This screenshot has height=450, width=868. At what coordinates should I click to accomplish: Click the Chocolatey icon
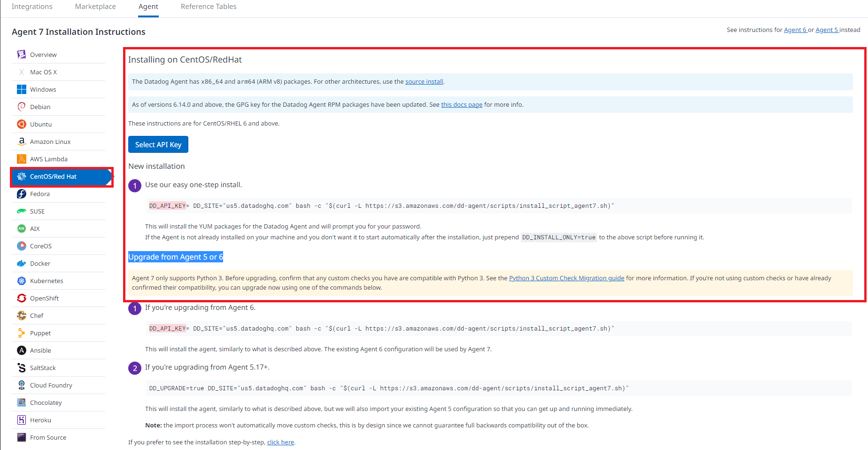[x=22, y=403]
